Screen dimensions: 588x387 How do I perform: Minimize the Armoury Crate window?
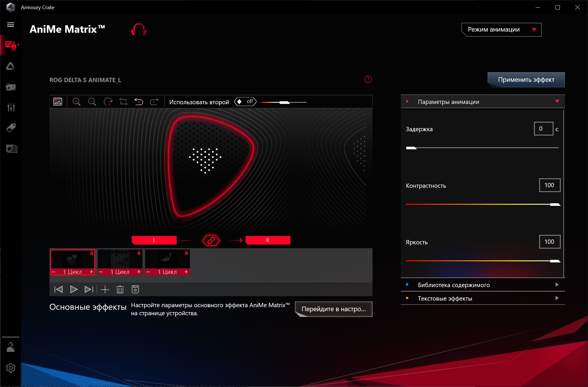coord(538,7)
